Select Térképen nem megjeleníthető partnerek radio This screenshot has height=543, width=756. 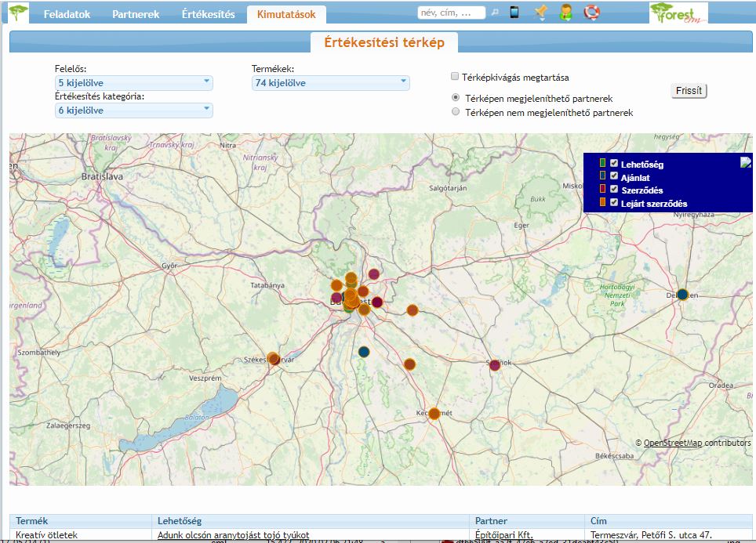coord(456,112)
